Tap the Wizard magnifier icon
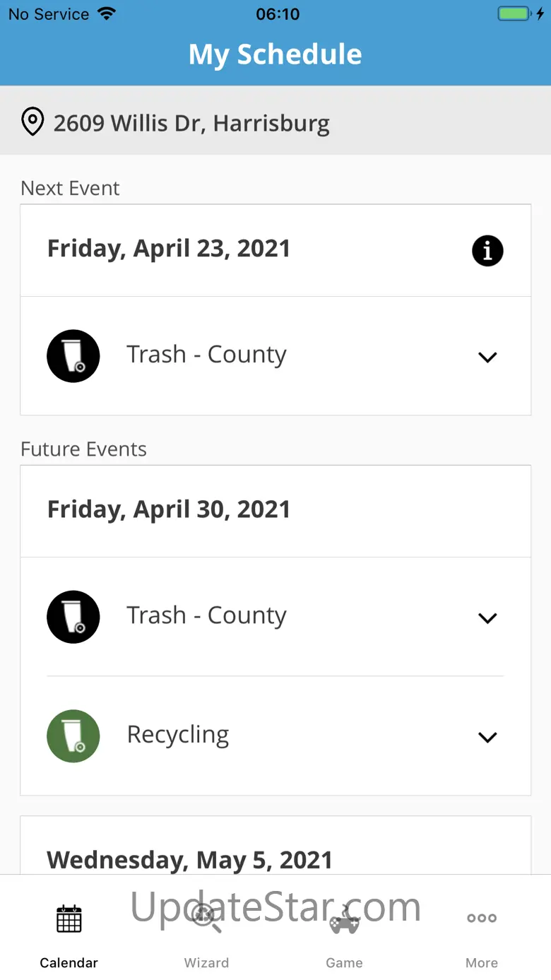Image resolution: width=551 pixels, height=980 pixels. click(206, 919)
